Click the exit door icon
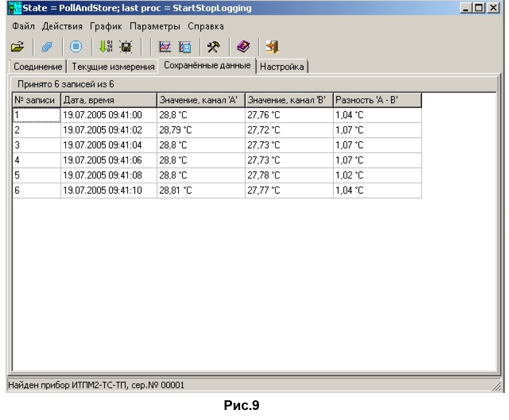The width and height of the screenshot is (509, 420). (272, 47)
